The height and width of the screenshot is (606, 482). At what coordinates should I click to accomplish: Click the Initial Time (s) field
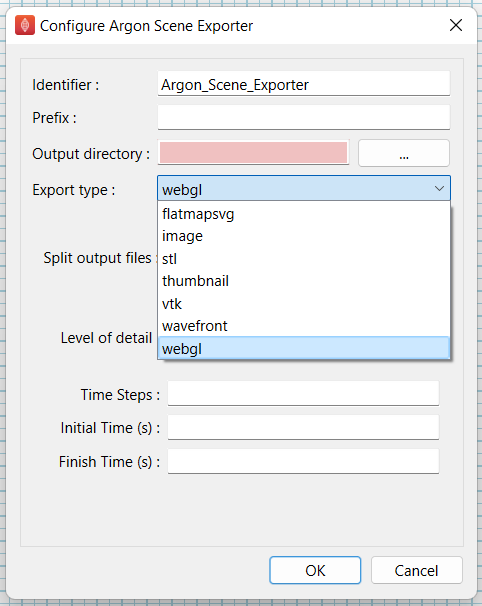point(303,427)
